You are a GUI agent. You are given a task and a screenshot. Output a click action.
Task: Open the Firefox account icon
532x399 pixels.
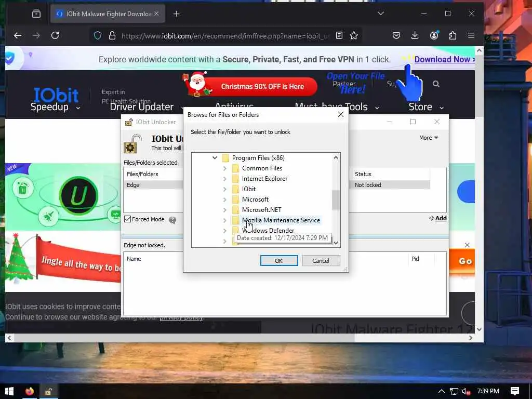(434, 35)
